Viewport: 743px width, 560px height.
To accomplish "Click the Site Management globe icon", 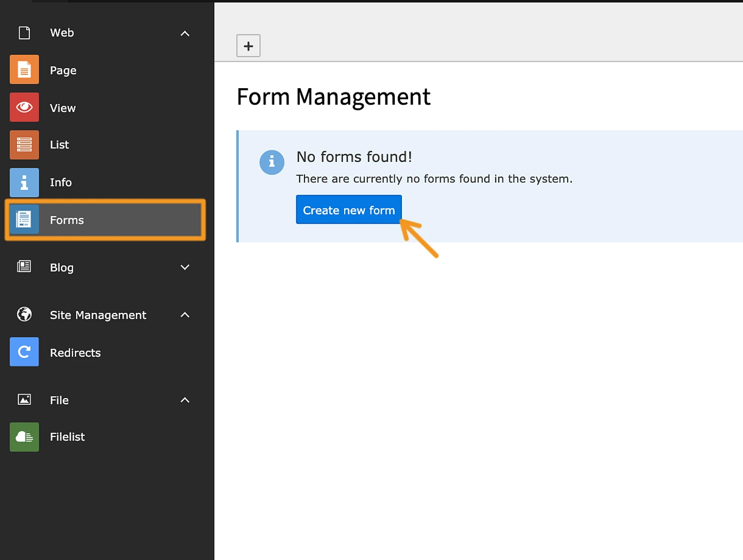I will [24, 315].
